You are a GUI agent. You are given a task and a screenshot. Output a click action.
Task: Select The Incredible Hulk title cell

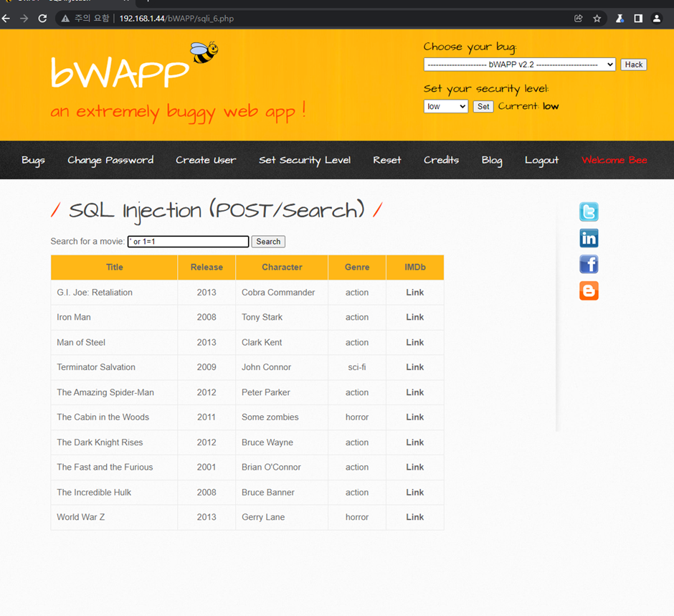[x=114, y=492]
